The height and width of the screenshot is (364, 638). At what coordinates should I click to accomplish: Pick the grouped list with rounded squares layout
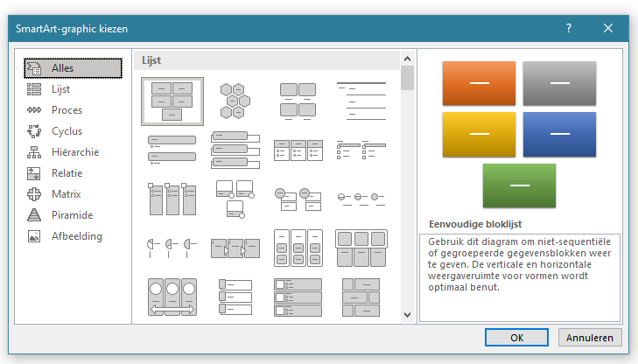pos(298,248)
